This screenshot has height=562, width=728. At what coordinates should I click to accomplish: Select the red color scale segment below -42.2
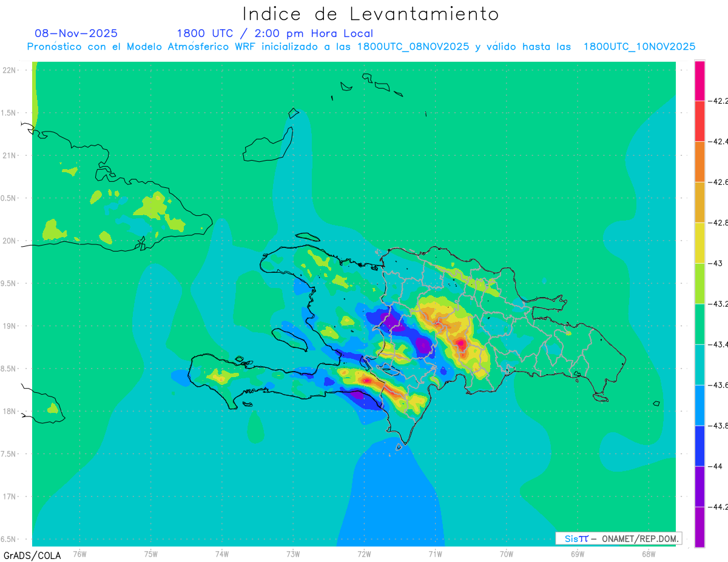tap(699, 121)
